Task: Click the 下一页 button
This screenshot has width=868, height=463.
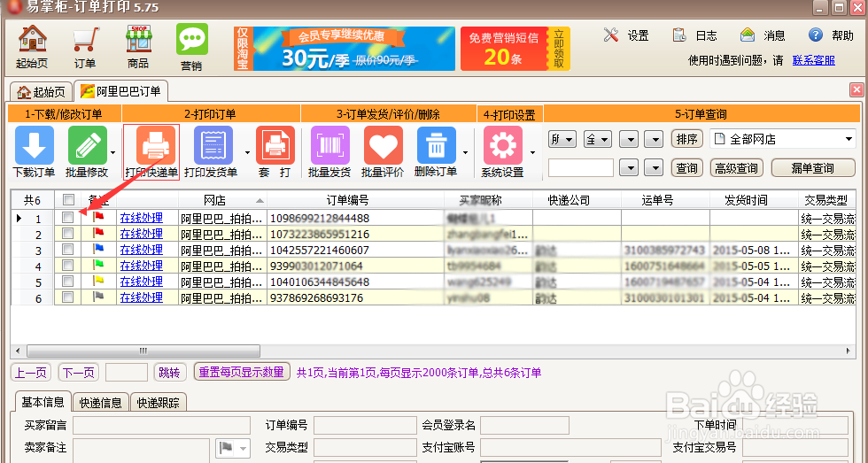Action: pyautogui.click(x=78, y=373)
